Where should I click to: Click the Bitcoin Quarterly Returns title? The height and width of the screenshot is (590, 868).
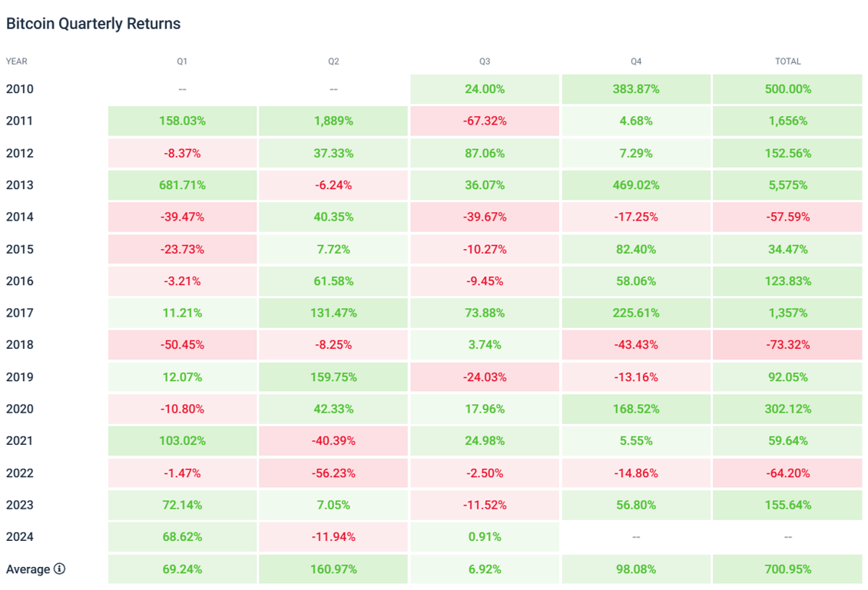[x=93, y=24]
